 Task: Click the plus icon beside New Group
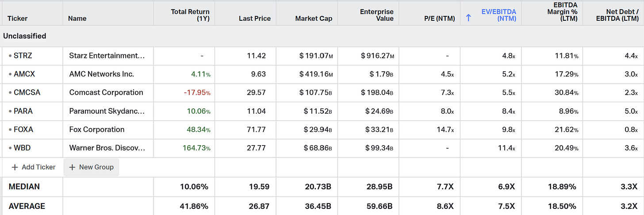pos(72,167)
